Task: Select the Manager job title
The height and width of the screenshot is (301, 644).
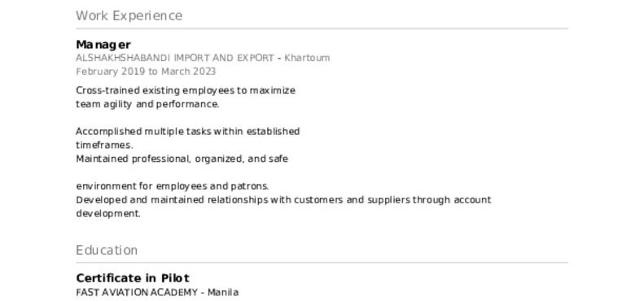Action: click(x=103, y=45)
